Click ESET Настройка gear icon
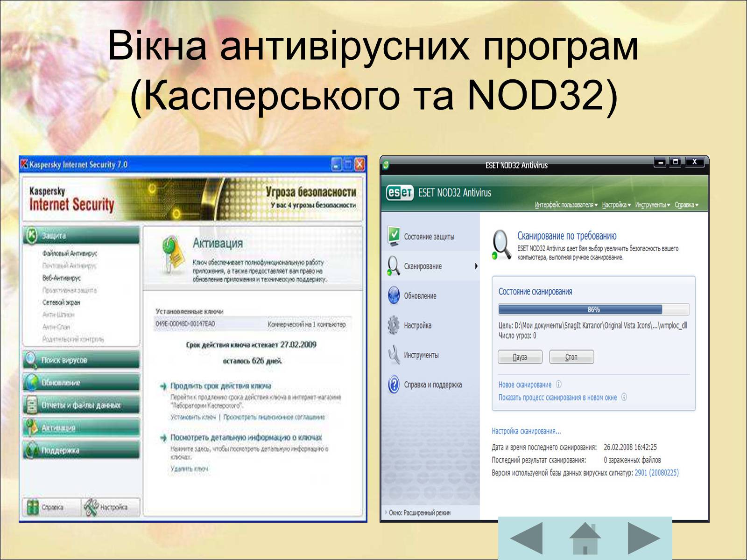Viewport: 747px width, 560px height. [x=394, y=325]
